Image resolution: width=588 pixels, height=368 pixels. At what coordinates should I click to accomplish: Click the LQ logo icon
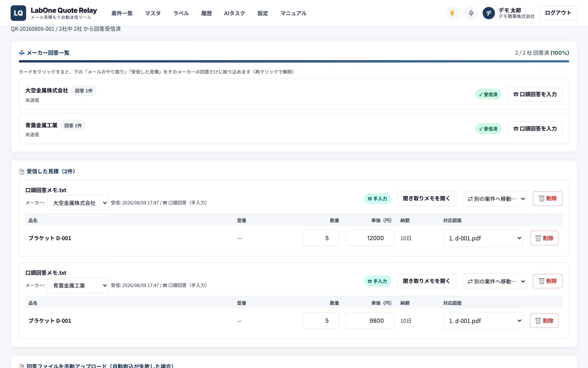(18, 13)
